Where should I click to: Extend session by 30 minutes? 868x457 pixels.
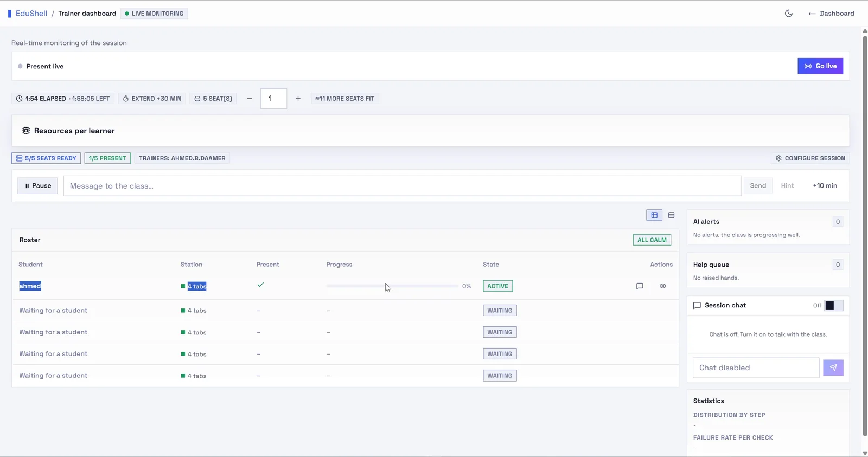152,99
